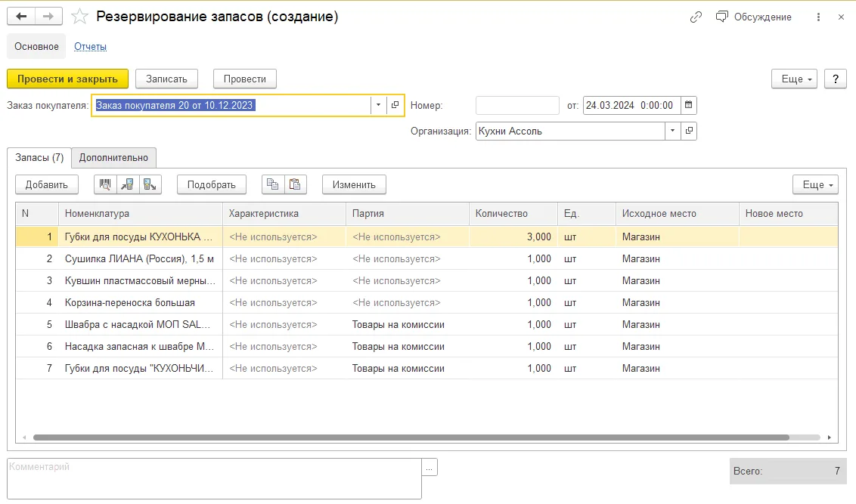The image size is (856, 504).
Task: Expand the Заказ покупателя dropdown list
Action: [x=378, y=105]
